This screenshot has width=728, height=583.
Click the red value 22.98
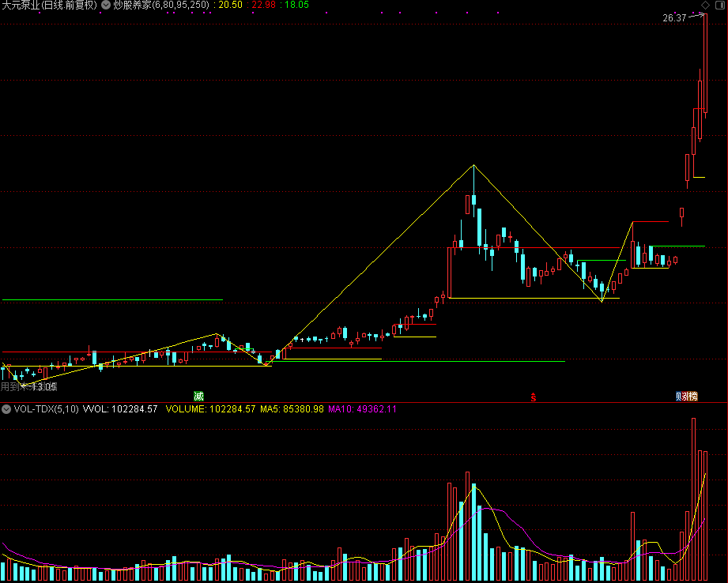(263, 5)
